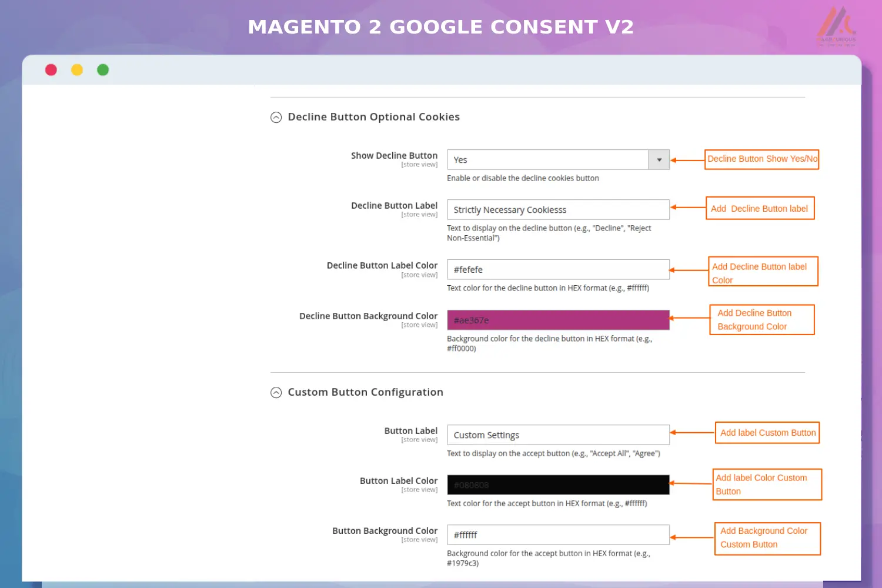Open the Show Decline Button dropdown showing Yes
The image size is (882, 588).
click(550, 159)
